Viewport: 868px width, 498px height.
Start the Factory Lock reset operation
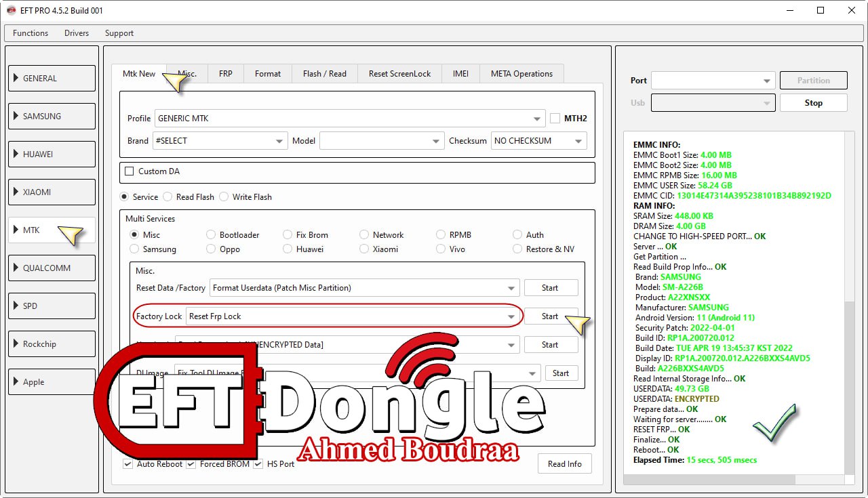click(551, 316)
